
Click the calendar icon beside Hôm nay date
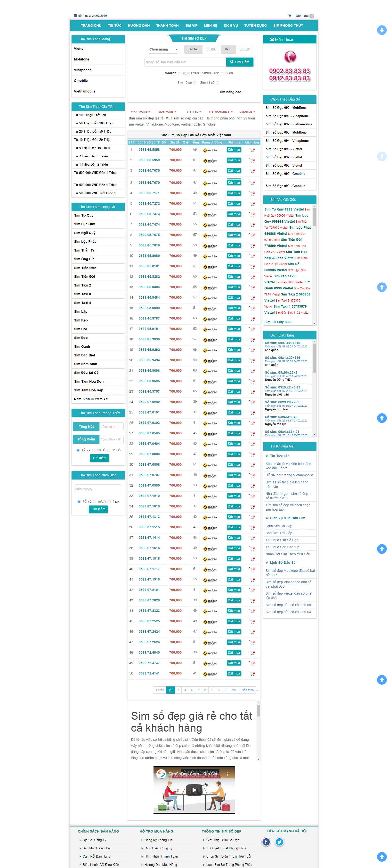pos(75,16)
